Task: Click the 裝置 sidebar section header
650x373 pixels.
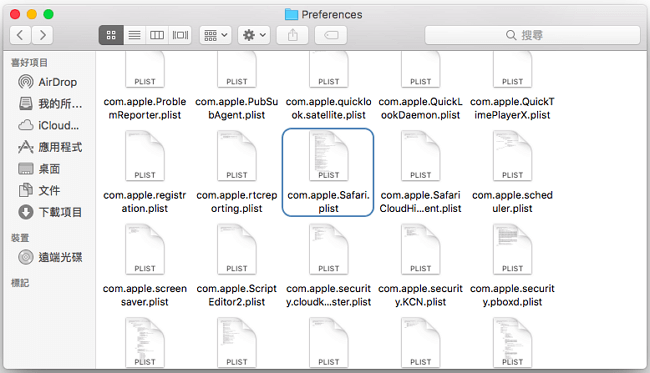Action: (x=20, y=238)
